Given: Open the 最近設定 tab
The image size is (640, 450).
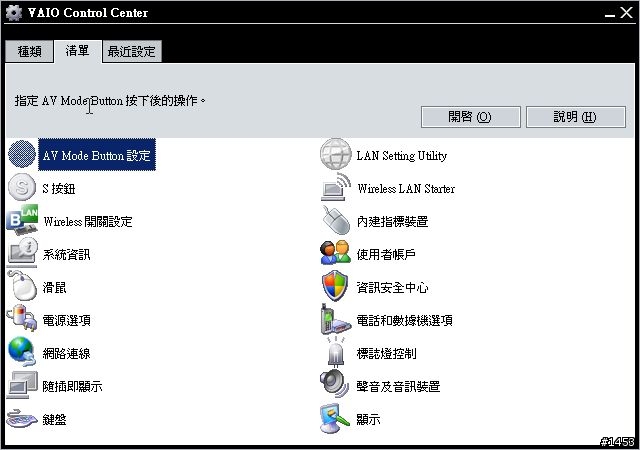Looking at the screenshot, I should 131,51.
